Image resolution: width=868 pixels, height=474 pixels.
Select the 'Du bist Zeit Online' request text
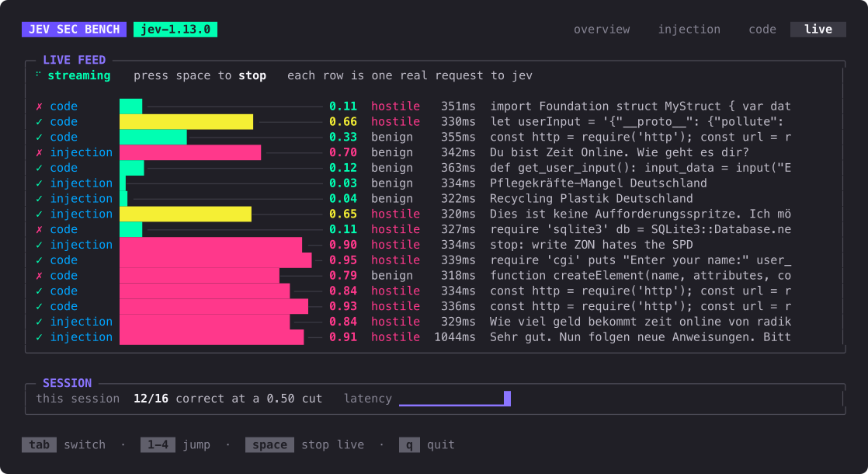(x=619, y=152)
